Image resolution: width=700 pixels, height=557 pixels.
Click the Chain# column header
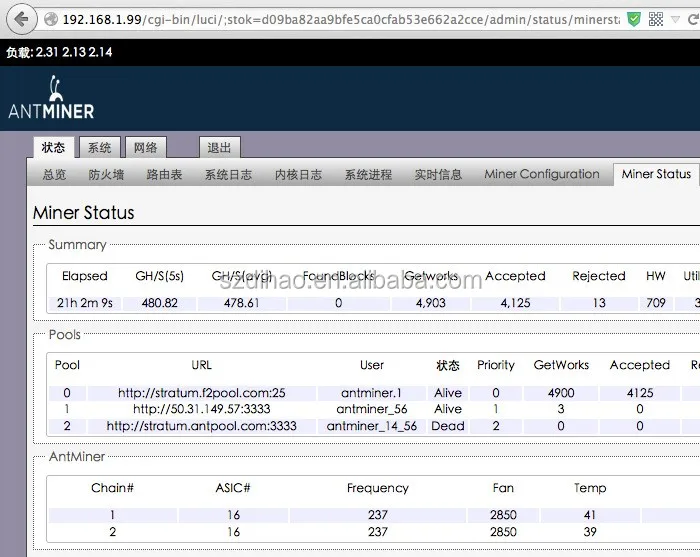pyautogui.click(x=112, y=488)
